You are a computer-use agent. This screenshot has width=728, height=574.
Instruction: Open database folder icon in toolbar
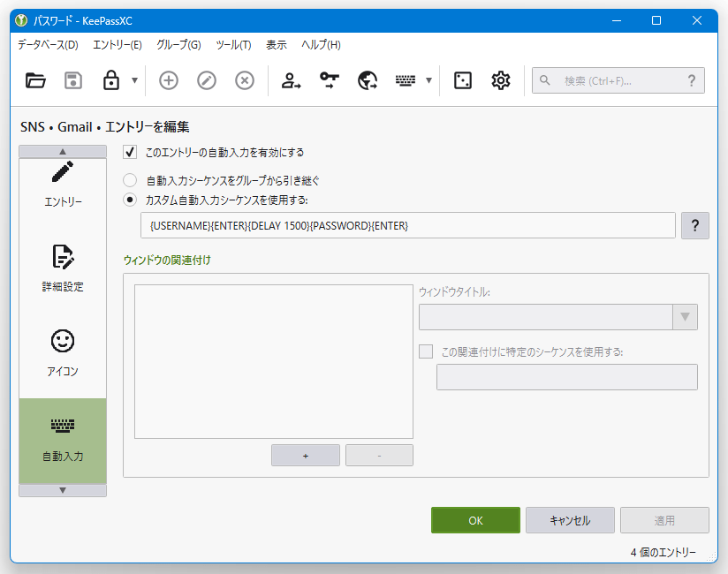[35, 80]
